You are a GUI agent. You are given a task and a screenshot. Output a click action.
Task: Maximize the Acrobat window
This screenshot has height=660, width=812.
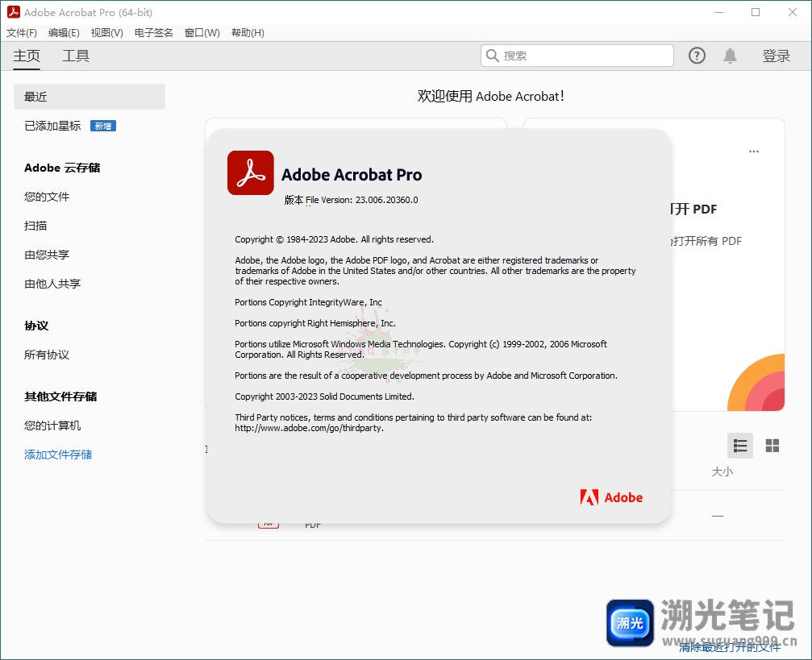[x=756, y=12]
